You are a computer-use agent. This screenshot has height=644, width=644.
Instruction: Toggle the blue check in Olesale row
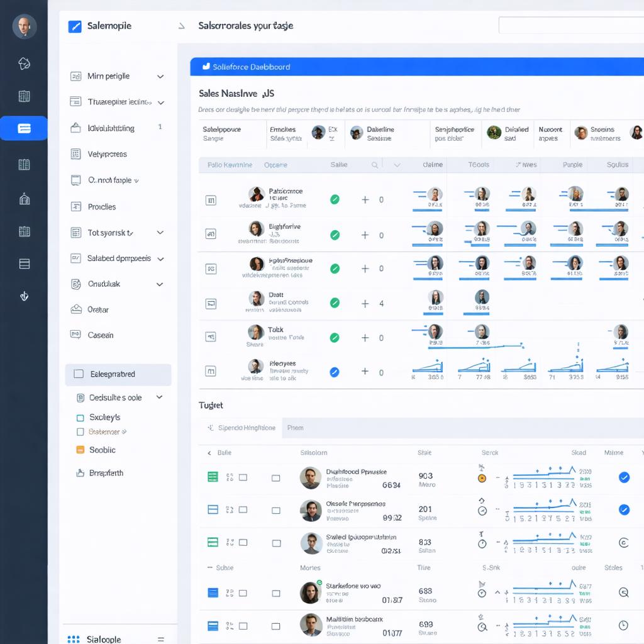coord(624,509)
